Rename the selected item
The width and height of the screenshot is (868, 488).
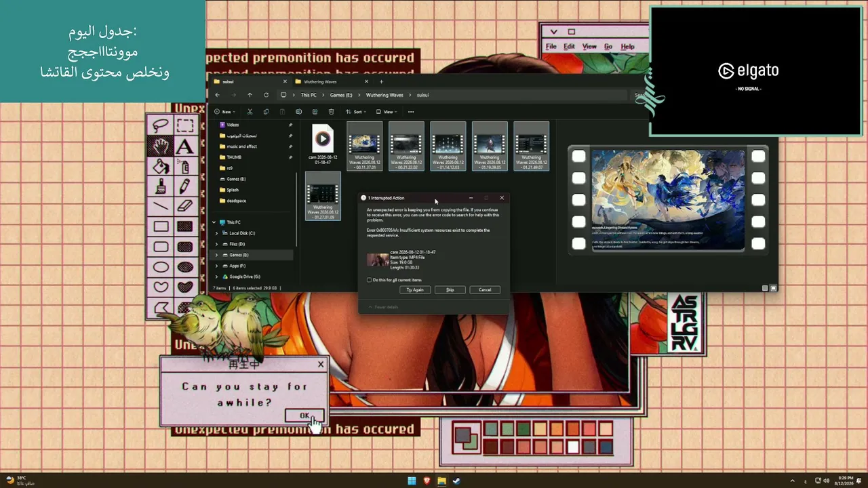tap(298, 112)
